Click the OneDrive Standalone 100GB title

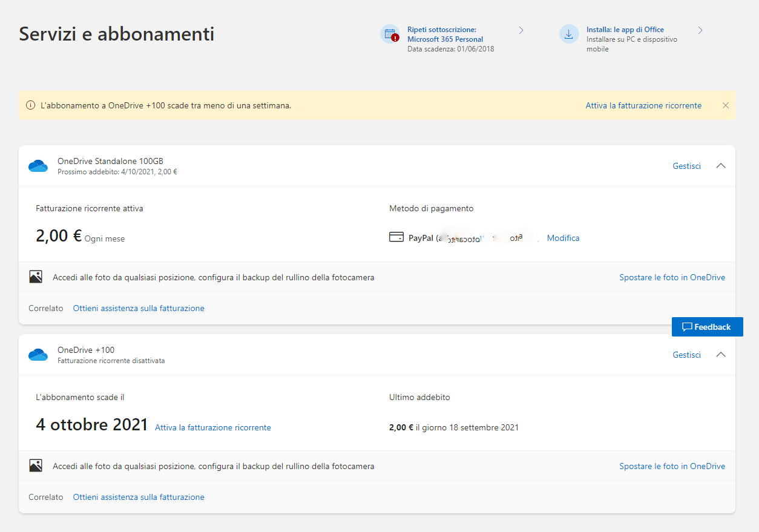pyautogui.click(x=110, y=161)
